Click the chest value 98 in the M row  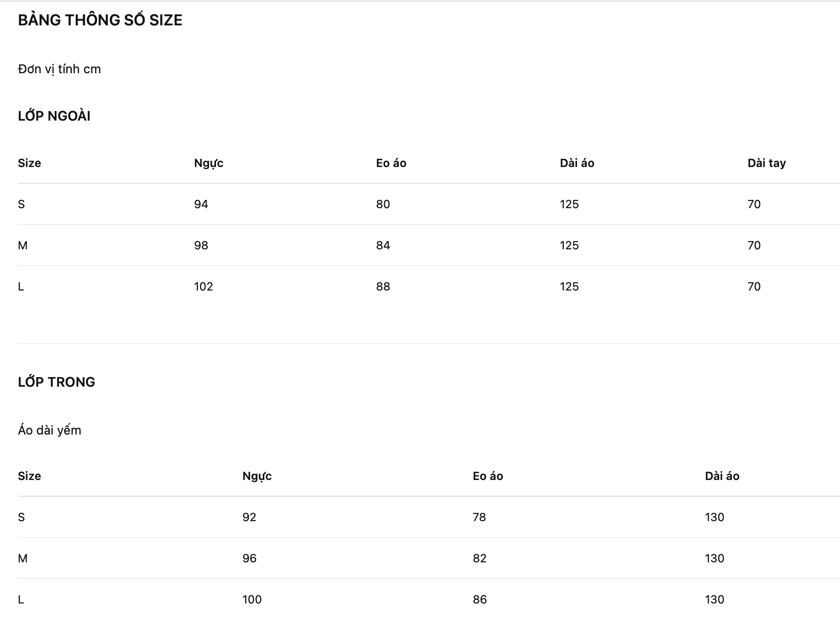tap(201, 246)
